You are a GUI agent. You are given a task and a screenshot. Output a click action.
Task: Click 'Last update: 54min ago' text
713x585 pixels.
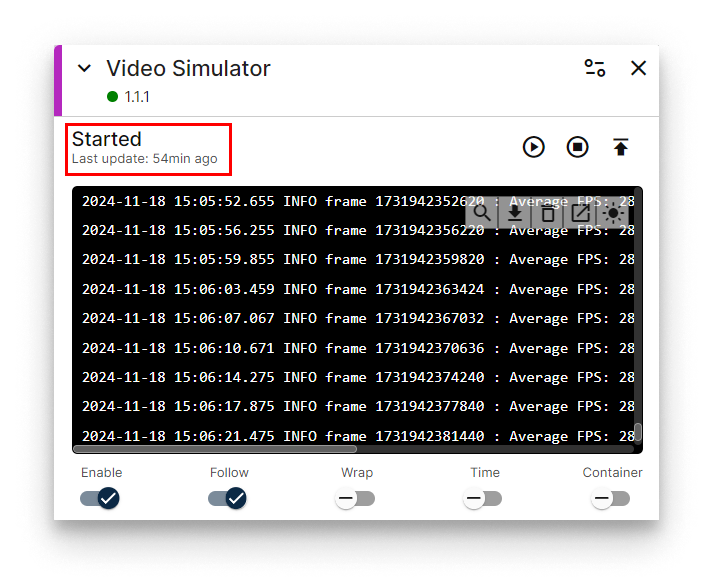tap(145, 159)
